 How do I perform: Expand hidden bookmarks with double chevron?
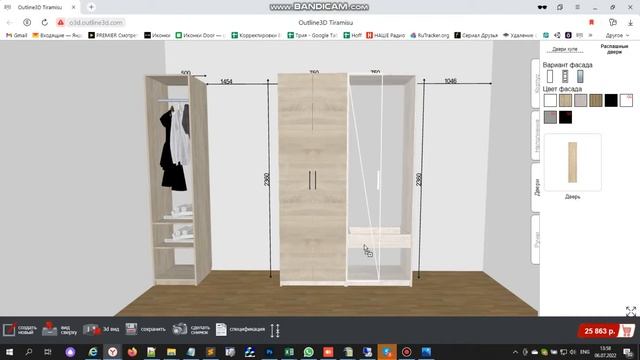(x=590, y=36)
